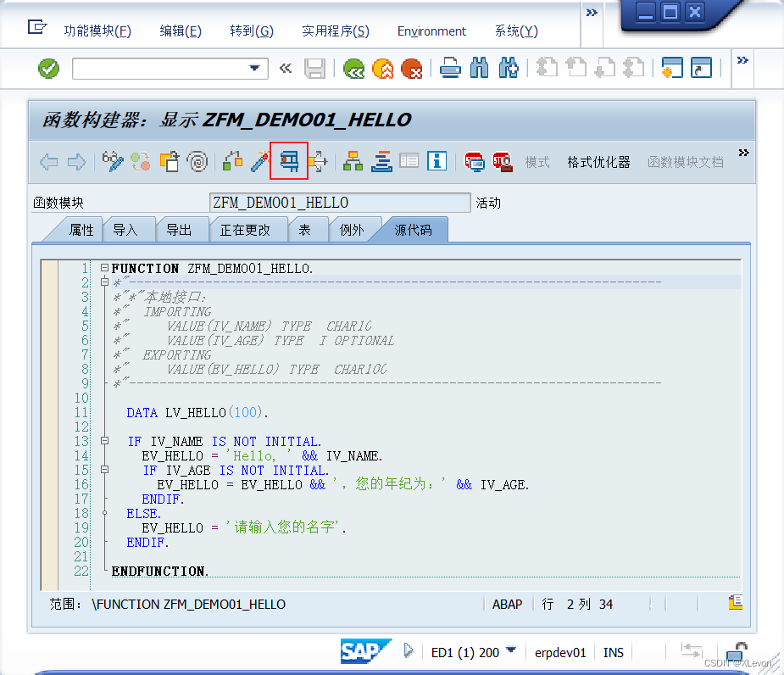Click the magic wand activate icon
The height and width of the screenshot is (675, 784).
click(x=260, y=161)
